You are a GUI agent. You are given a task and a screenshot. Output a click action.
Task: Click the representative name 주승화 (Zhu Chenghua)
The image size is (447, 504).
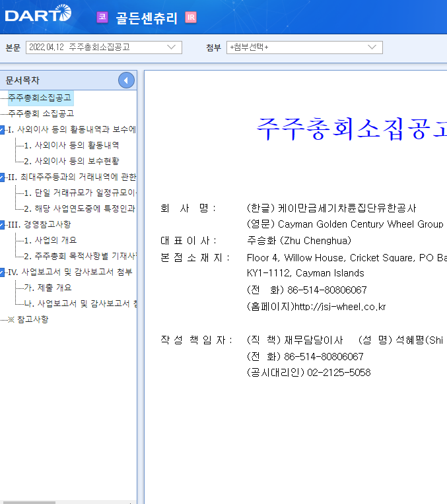click(299, 240)
